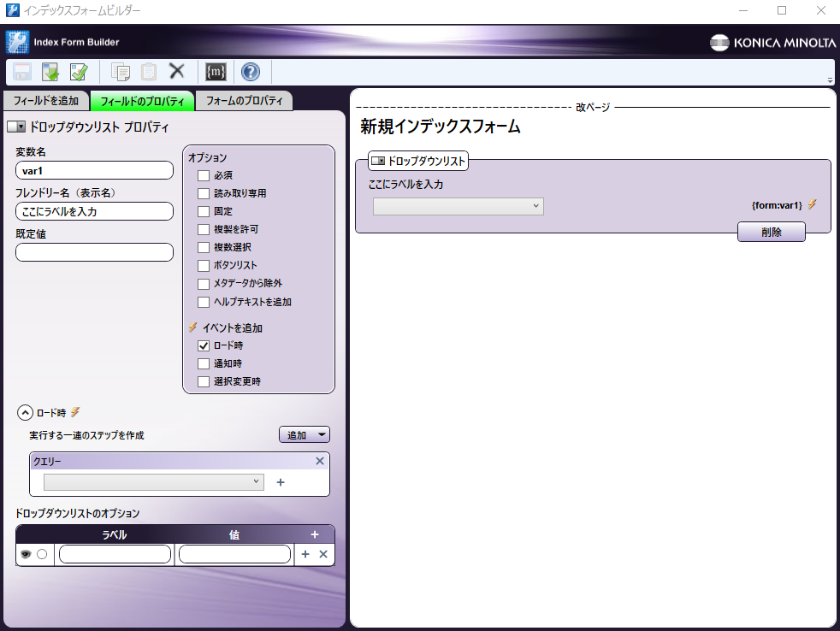Image resolution: width=840 pixels, height=631 pixels.
Task: Collapse the ロード時 section
Action: tap(25, 413)
